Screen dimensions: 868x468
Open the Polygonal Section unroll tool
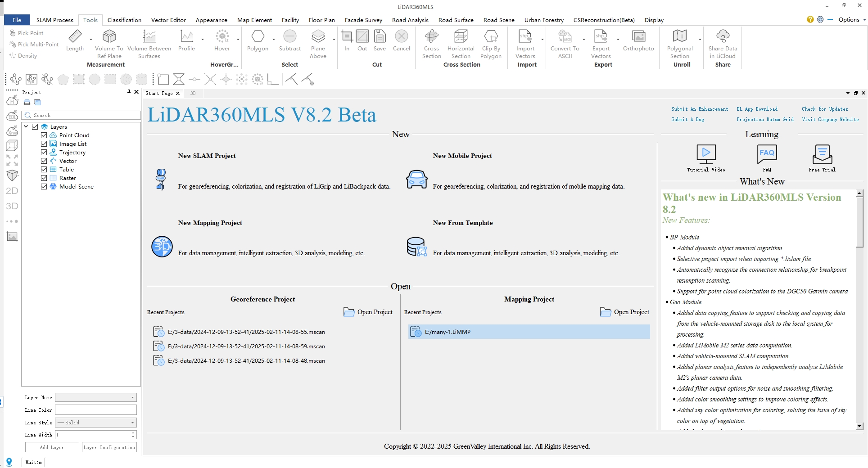pos(679,44)
